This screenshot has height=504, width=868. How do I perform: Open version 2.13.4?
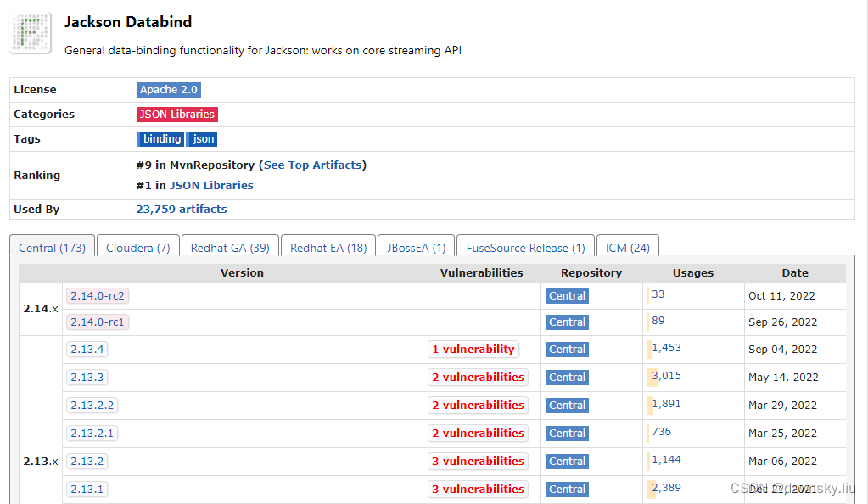coord(87,350)
